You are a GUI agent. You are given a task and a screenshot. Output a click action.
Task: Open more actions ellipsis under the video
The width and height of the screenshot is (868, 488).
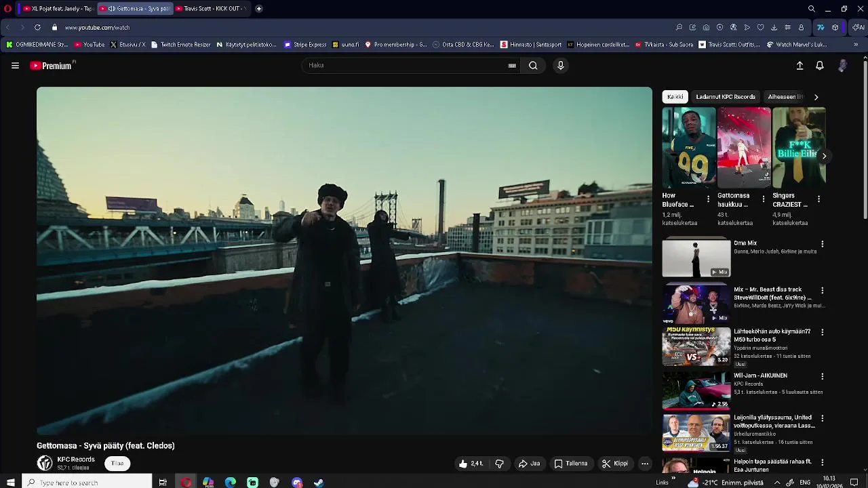645,464
